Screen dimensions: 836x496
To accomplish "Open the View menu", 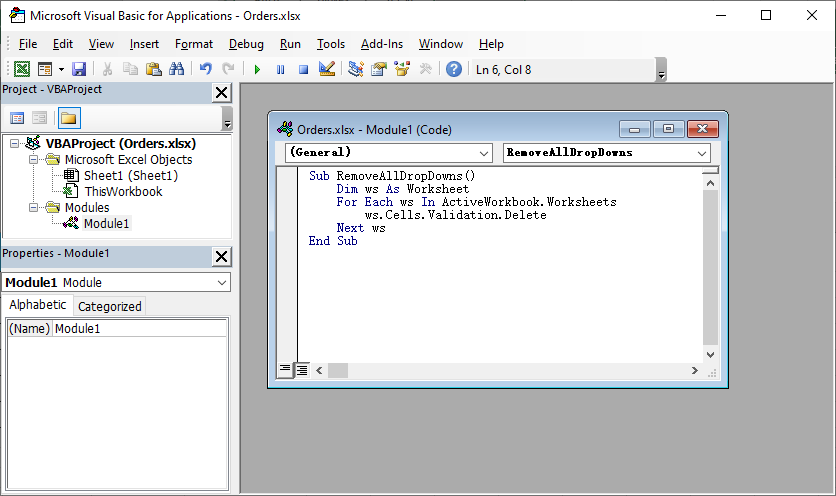I will 101,44.
